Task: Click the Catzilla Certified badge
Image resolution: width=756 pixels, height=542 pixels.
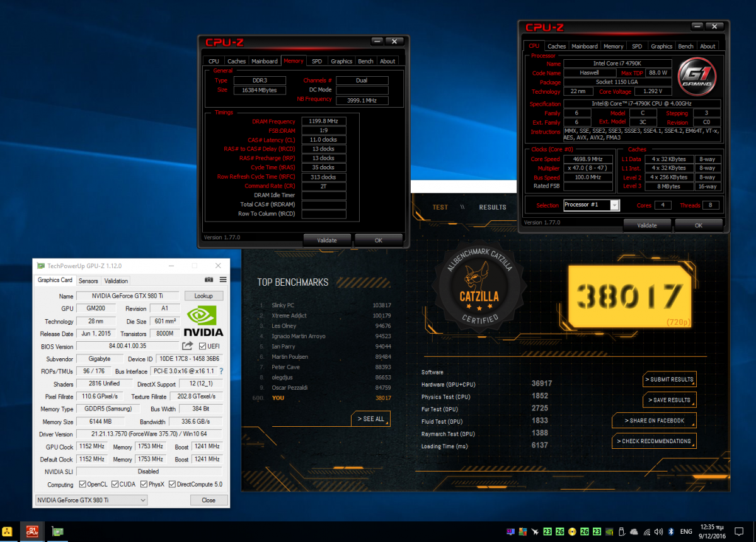Action: click(479, 288)
